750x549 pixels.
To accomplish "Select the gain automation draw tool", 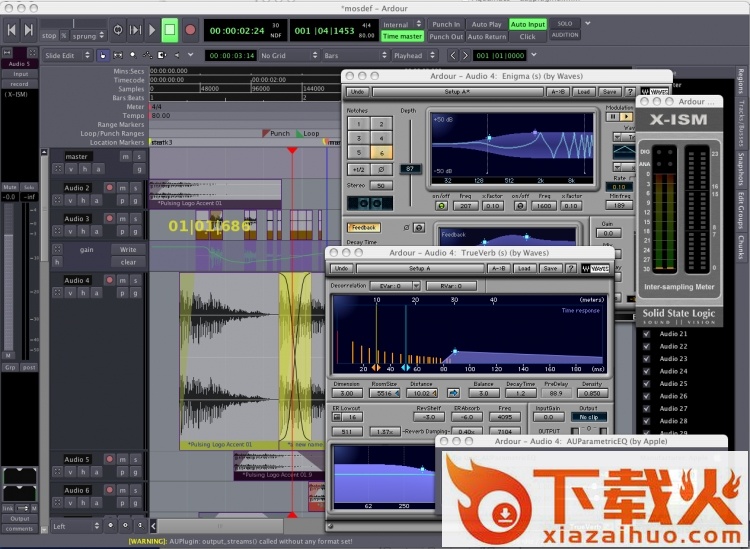I will coord(147,55).
